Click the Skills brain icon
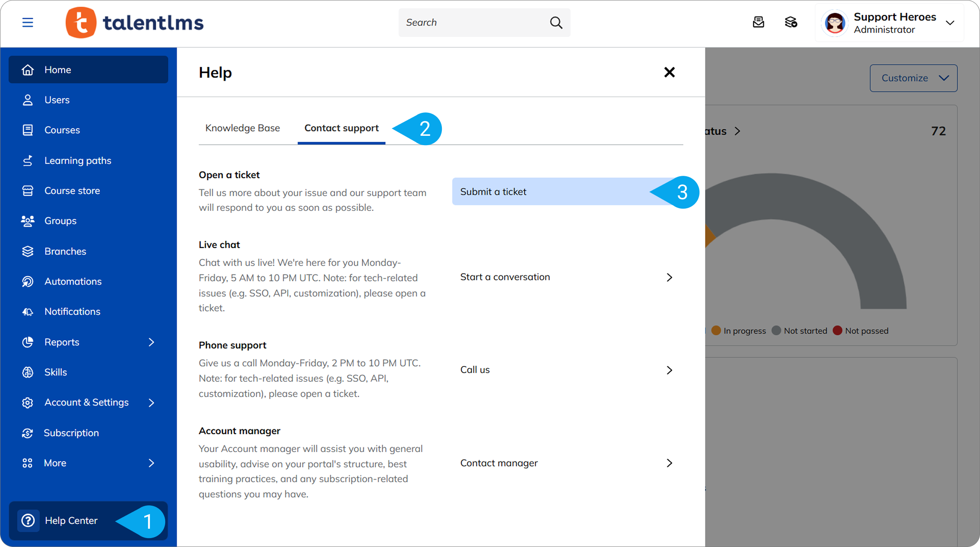This screenshot has width=980, height=547. point(28,372)
